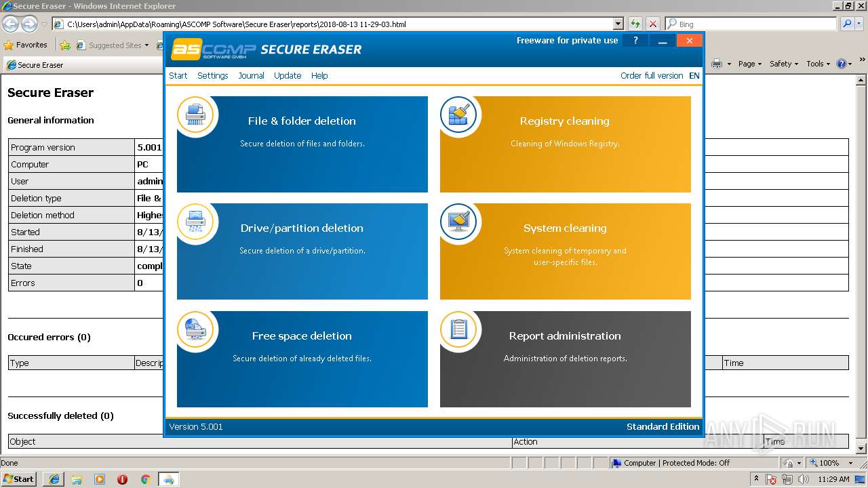
Task: Click the IE vertical scrollbar down arrow
Action: (x=861, y=449)
